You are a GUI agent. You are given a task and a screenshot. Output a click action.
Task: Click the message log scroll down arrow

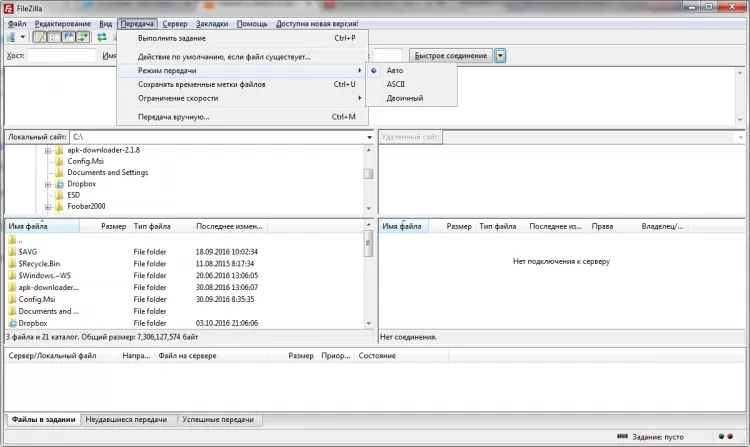click(740, 120)
